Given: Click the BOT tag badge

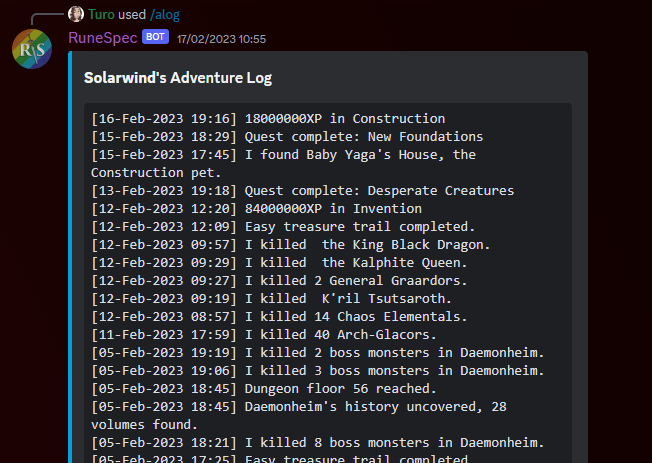Looking at the screenshot, I should pos(155,37).
